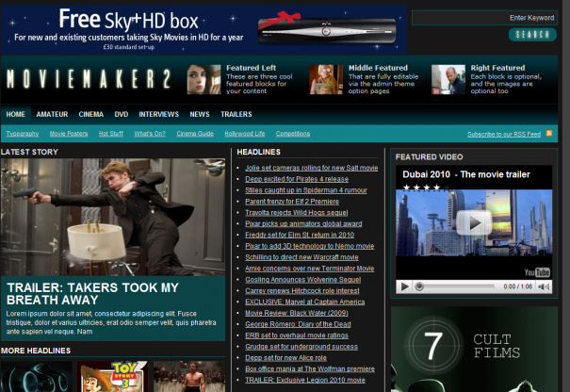Click the video player's small play button
Screen dimensions: 570x392
pos(404,286)
